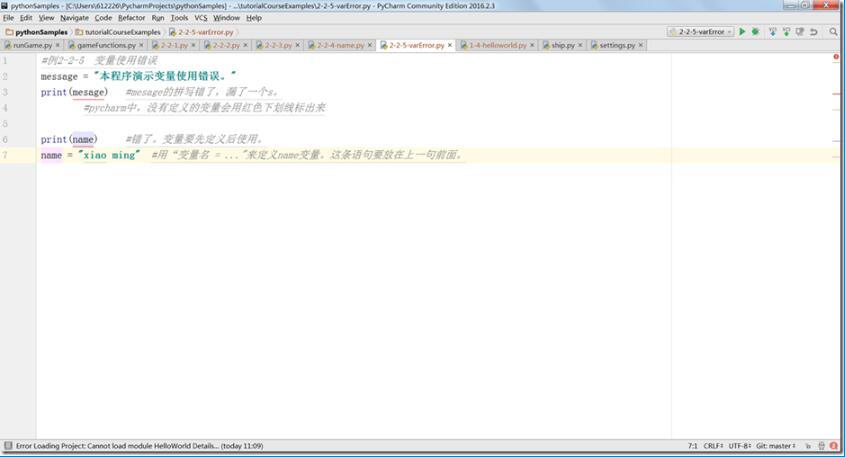
Task: Close the settings.py tab
Action: (641, 45)
